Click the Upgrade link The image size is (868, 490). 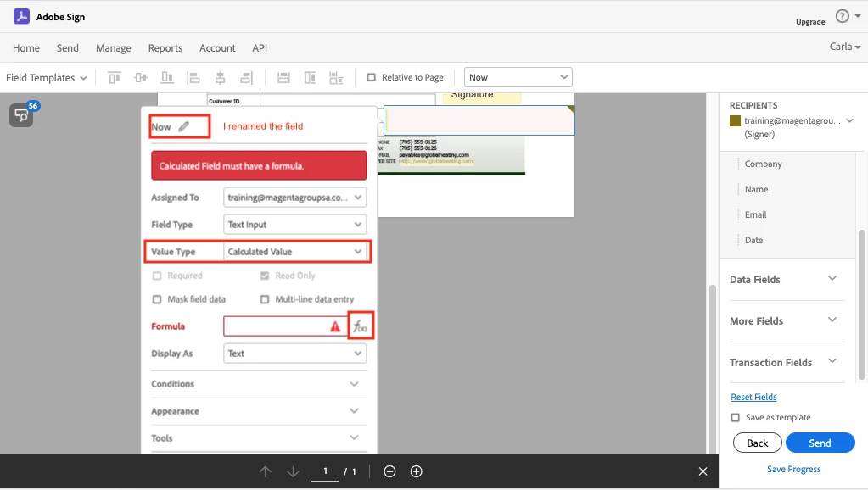(810, 22)
